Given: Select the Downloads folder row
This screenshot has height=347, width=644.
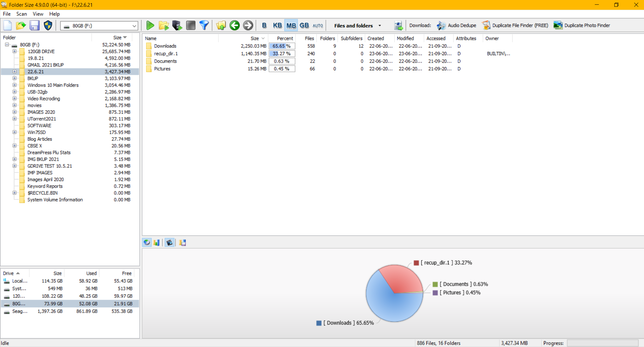Looking at the screenshot, I should pos(165,46).
